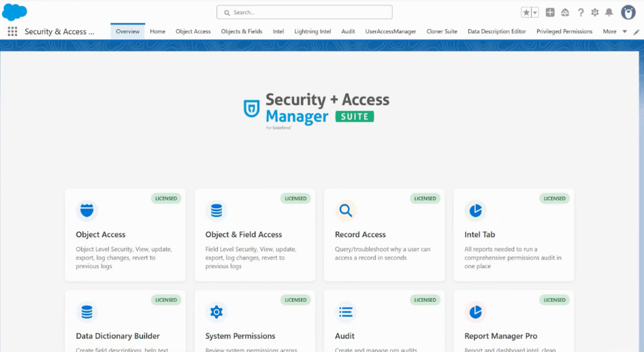Click the pencil icon to edit navigation
This screenshot has height=352, width=644.
tap(637, 32)
